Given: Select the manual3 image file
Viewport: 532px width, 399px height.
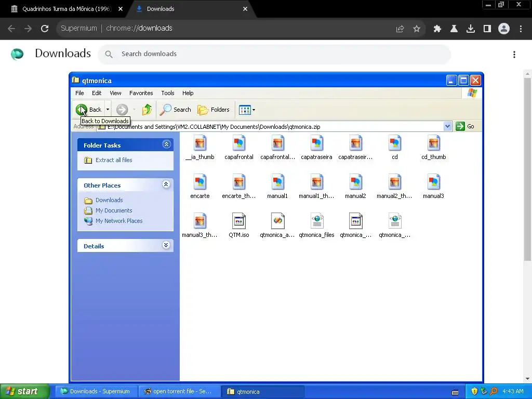Looking at the screenshot, I should click(434, 187).
